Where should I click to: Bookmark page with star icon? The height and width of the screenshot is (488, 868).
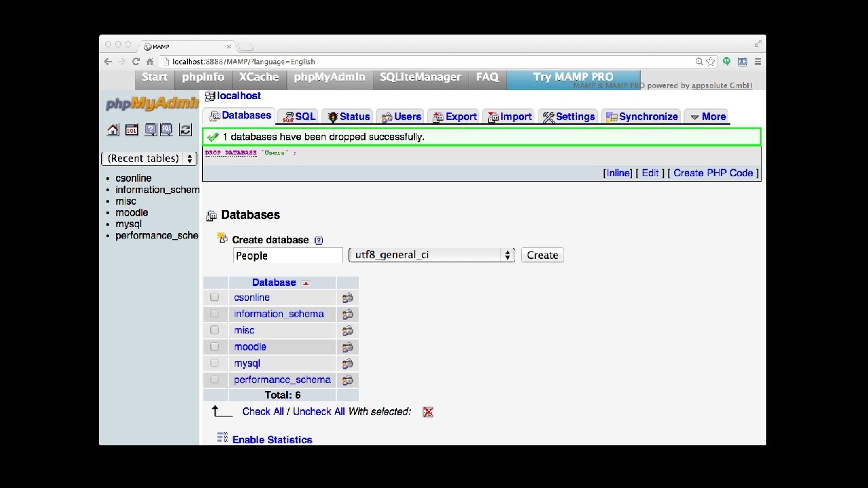[x=711, y=62]
